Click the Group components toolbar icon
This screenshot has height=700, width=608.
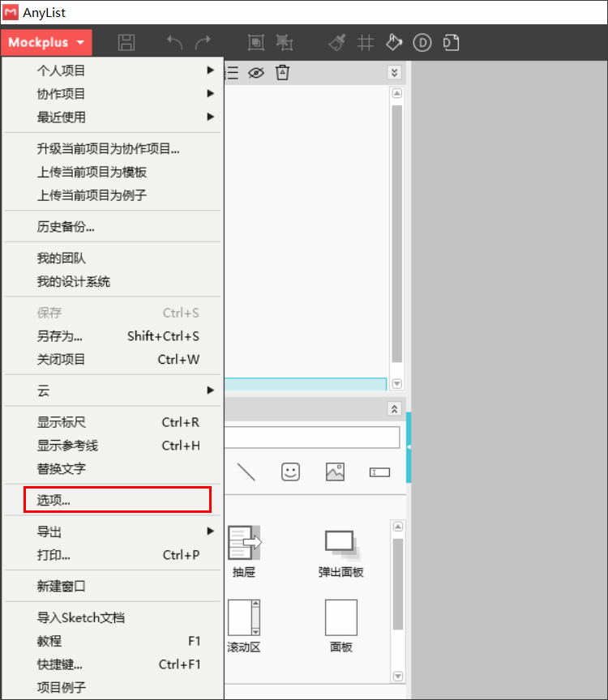256,42
